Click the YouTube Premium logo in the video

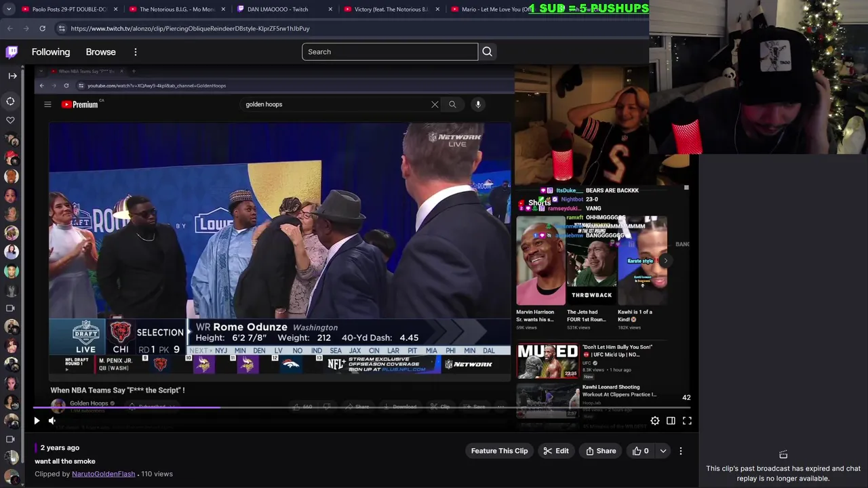pyautogui.click(x=80, y=104)
